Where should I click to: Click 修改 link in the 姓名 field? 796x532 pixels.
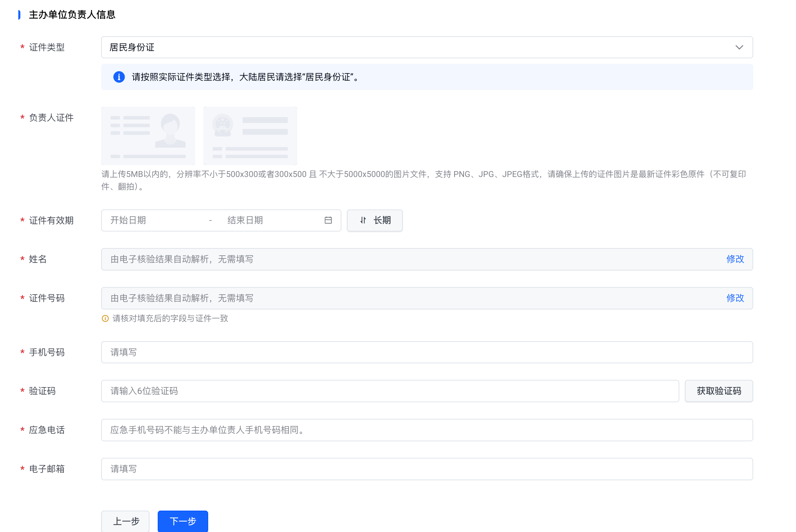pyautogui.click(x=735, y=259)
